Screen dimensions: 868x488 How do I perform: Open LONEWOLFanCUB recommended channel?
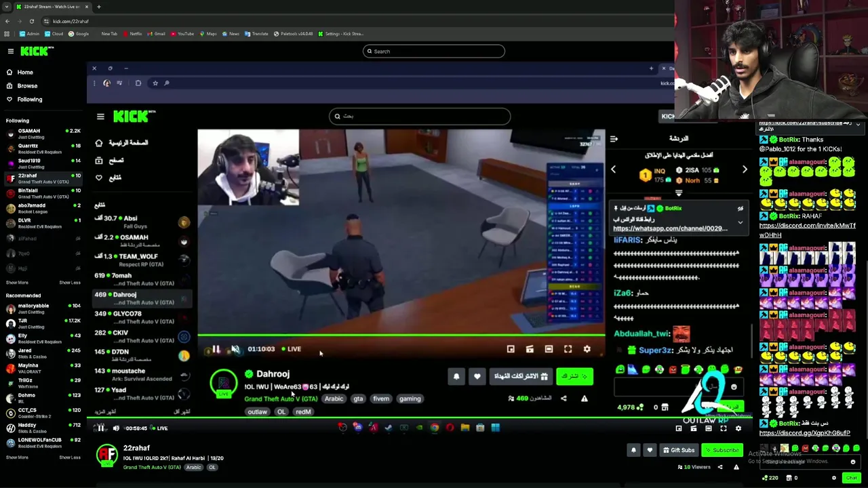tap(43, 443)
